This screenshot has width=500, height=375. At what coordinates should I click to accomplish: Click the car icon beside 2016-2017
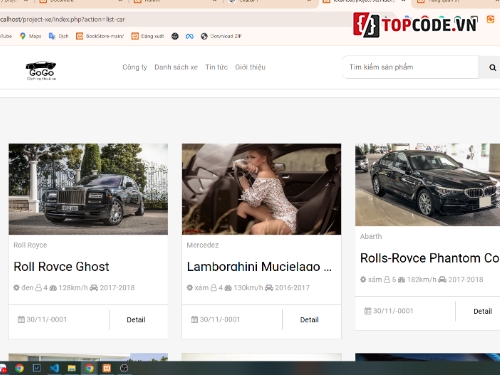[x=269, y=288]
